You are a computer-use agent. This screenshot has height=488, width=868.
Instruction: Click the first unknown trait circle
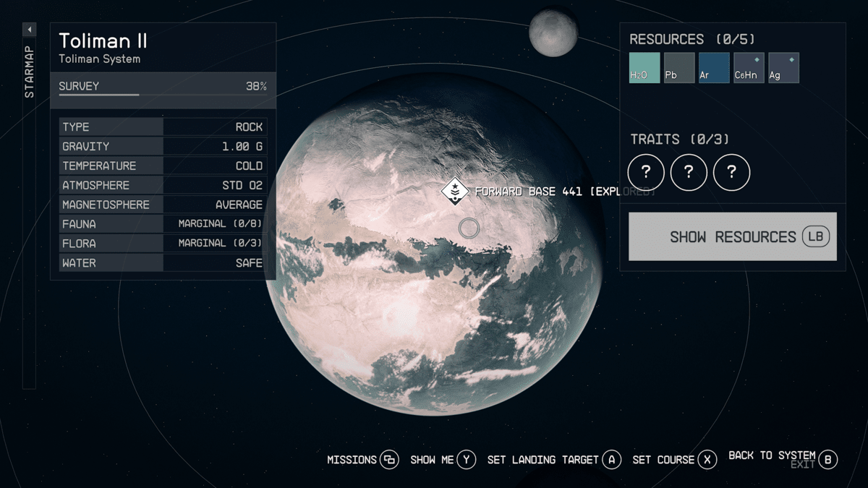pyautogui.click(x=646, y=173)
